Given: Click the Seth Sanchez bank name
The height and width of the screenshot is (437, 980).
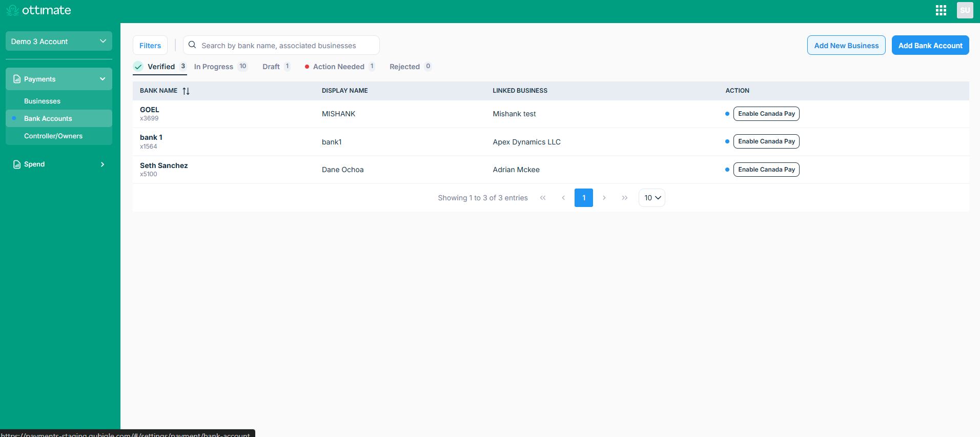Looking at the screenshot, I should pos(164,165).
